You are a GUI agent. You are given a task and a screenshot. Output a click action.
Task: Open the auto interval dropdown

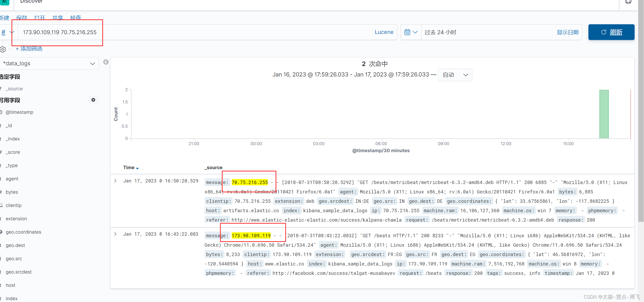click(x=455, y=75)
